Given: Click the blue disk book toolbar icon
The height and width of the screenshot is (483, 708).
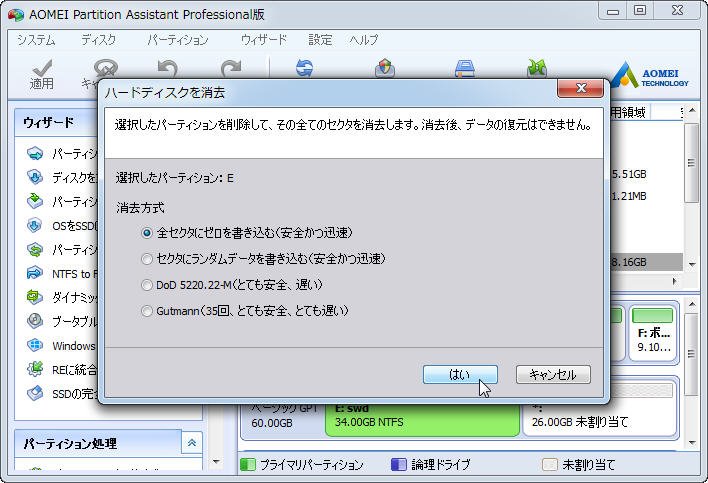Looking at the screenshot, I should 465,69.
